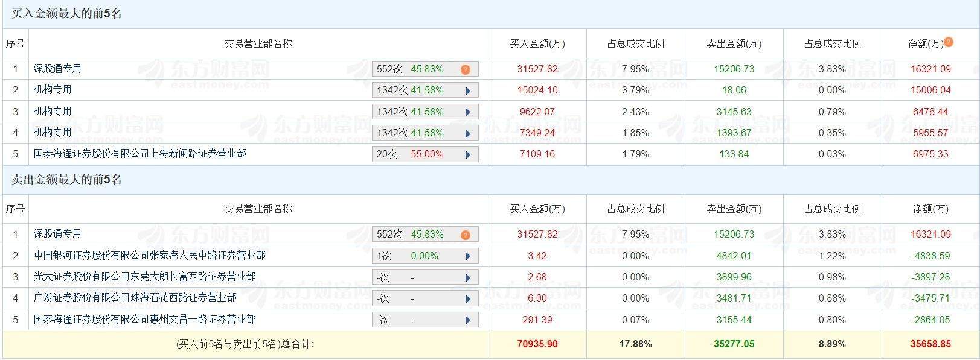
Task: Expand the stats box for 机构专用 in buy row 4
Action: click(468, 133)
